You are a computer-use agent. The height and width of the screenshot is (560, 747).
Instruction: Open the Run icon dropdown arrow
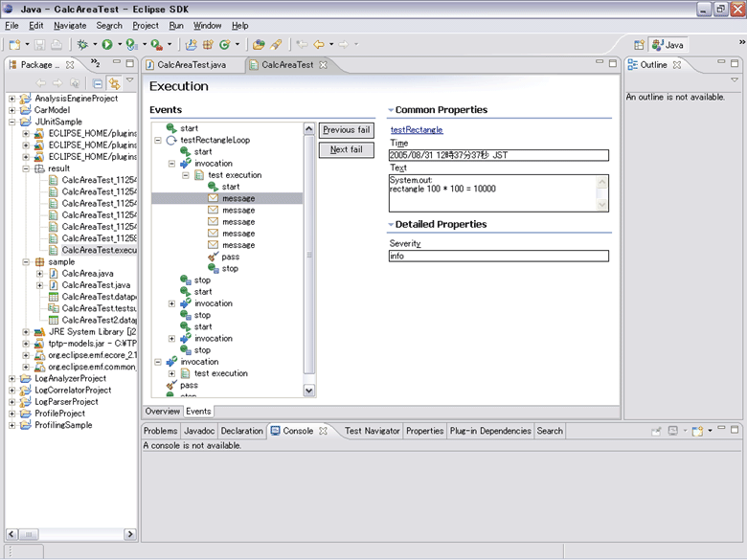pyautogui.click(x=120, y=45)
